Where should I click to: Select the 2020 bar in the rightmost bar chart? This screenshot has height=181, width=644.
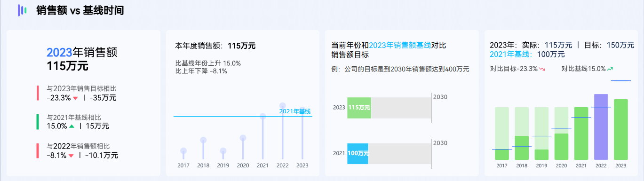(561, 147)
